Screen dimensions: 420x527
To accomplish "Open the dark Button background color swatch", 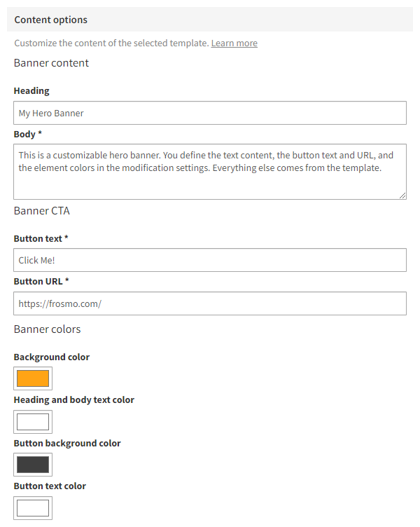I will point(33,465).
